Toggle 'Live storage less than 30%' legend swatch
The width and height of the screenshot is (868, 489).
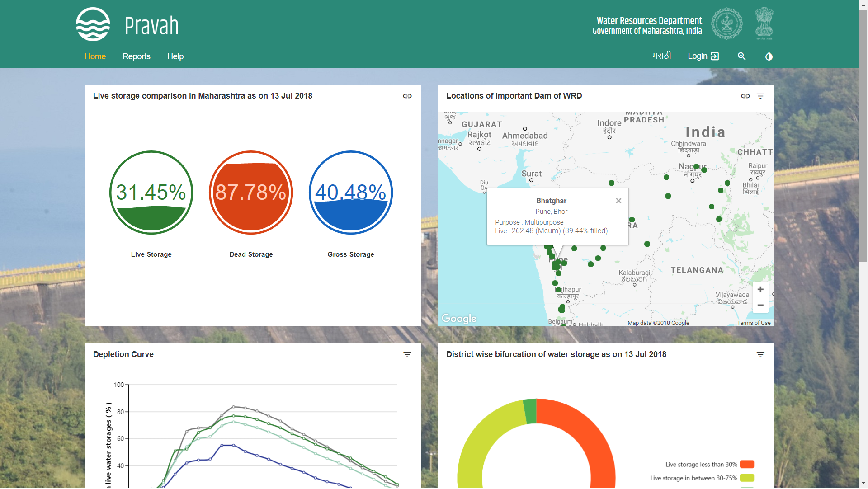[747, 465]
